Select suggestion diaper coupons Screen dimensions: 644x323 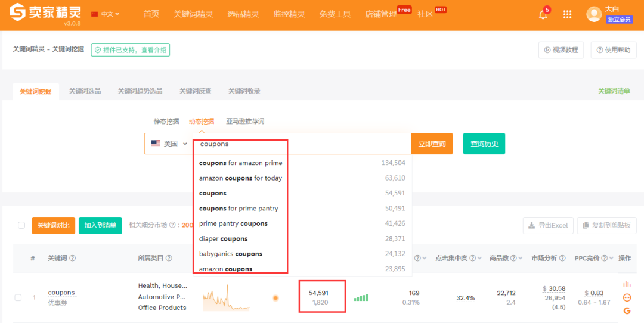(302, 239)
